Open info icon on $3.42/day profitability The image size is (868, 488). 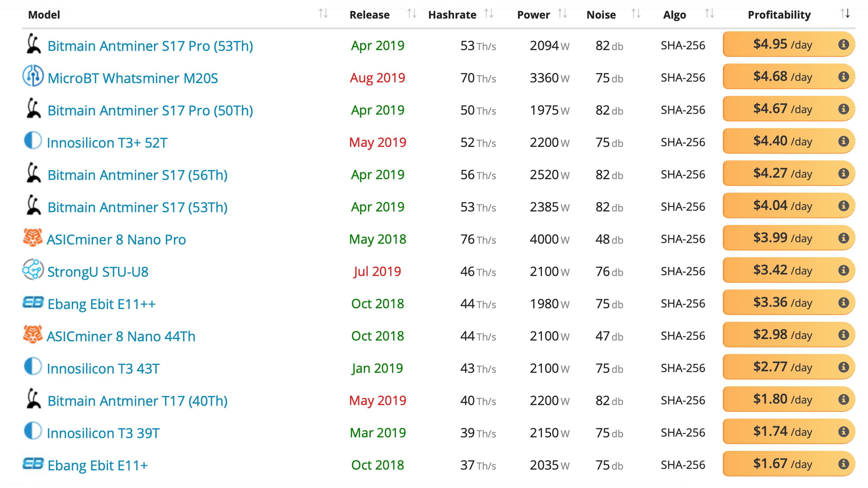click(x=843, y=270)
